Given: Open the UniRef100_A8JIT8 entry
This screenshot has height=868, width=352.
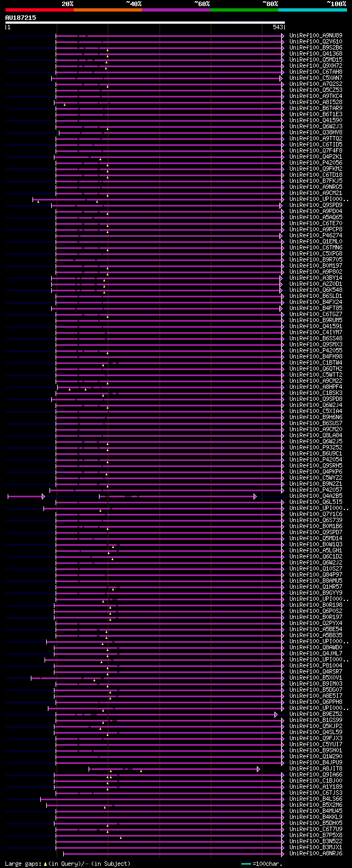Looking at the screenshot, I should click(x=316, y=769).
